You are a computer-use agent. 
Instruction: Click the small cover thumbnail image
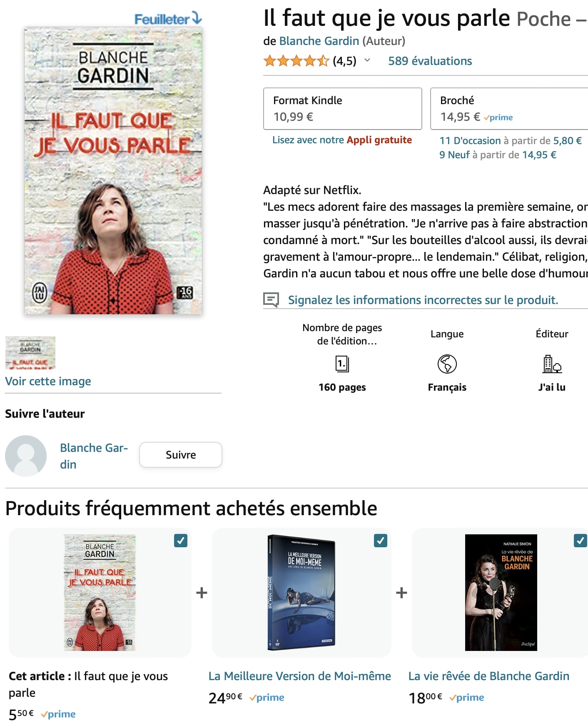pyautogui.click(x=30, y=353)
